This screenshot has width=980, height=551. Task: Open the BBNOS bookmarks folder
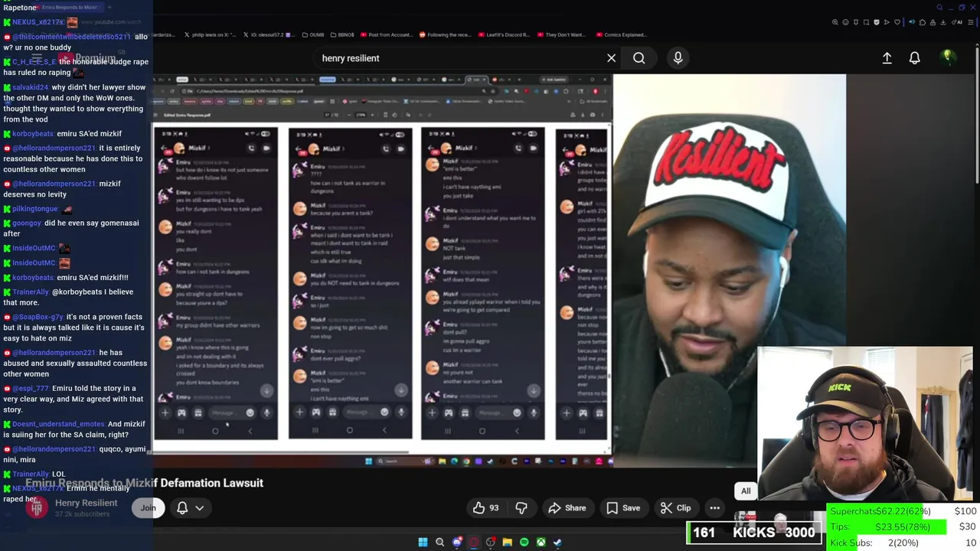click(x=342, y=34)
